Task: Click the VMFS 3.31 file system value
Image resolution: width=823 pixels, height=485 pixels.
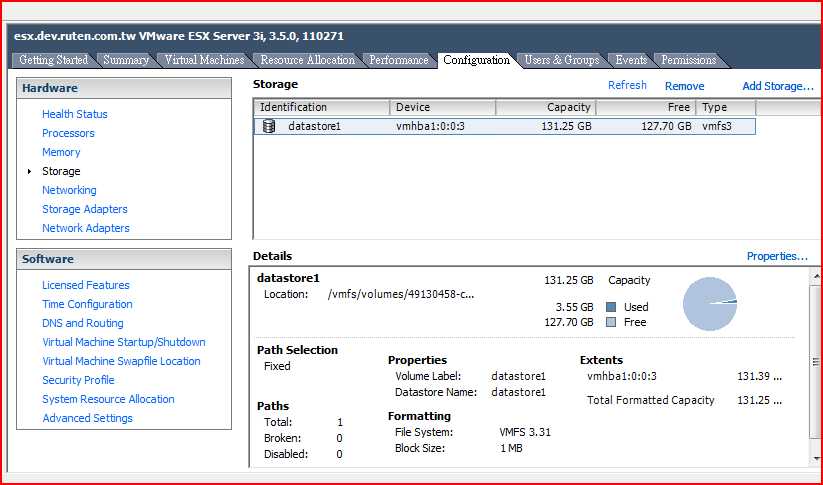Action: point(525,433)
